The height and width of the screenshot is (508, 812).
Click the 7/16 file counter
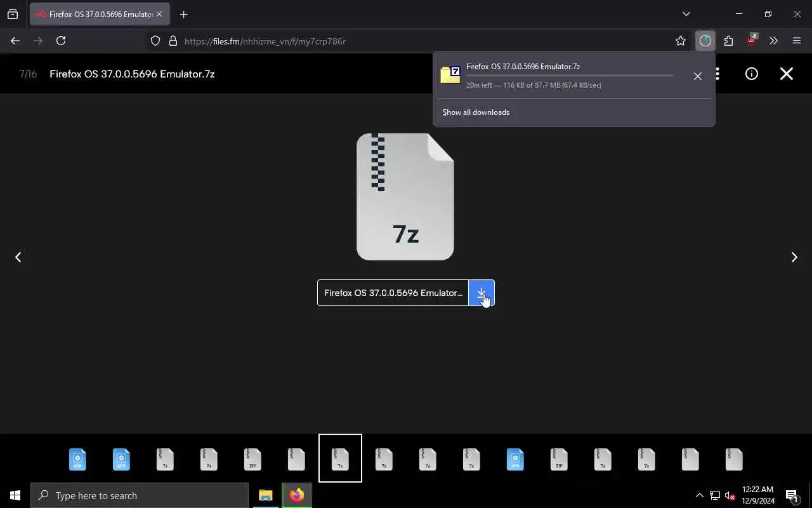click(28, 74)
